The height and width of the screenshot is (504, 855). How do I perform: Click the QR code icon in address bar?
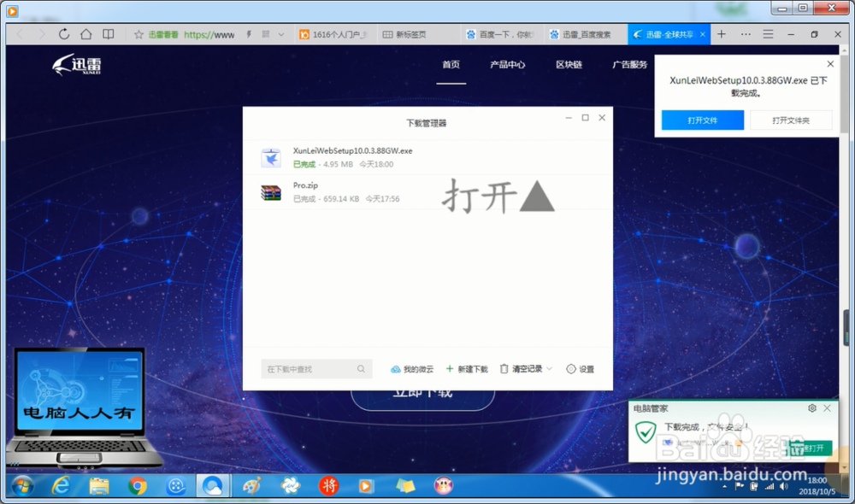(x=266, y=34)
